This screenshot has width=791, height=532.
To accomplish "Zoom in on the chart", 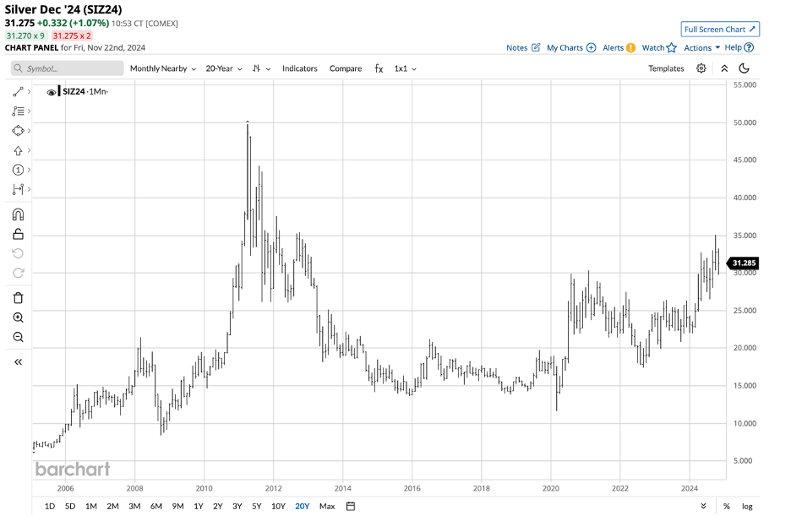I will (x=17, y=317).
